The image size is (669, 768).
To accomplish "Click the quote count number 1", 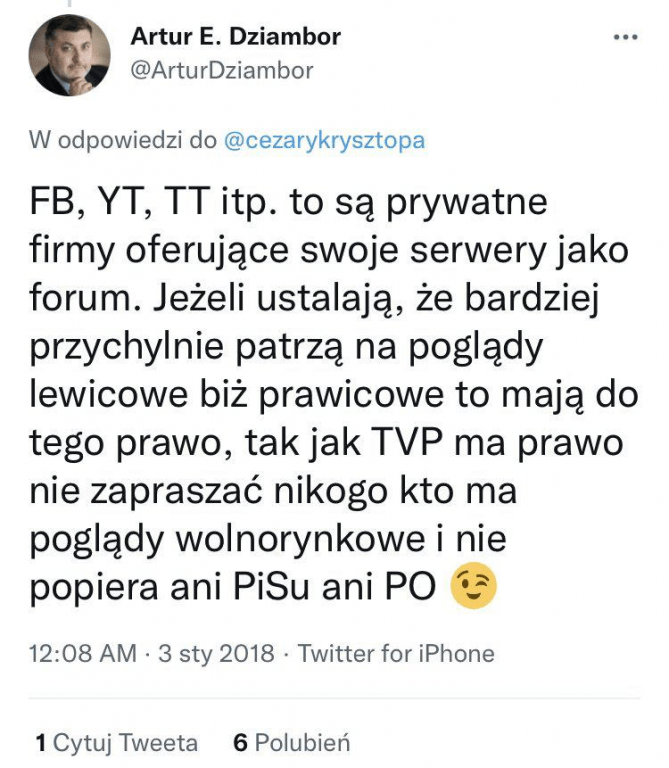I will (x=41, y=743).
